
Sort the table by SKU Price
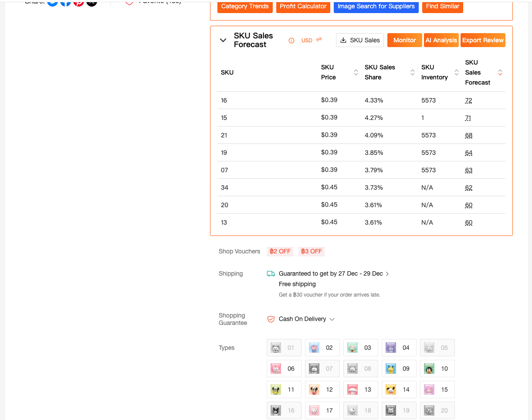click(x=356, y=72)
